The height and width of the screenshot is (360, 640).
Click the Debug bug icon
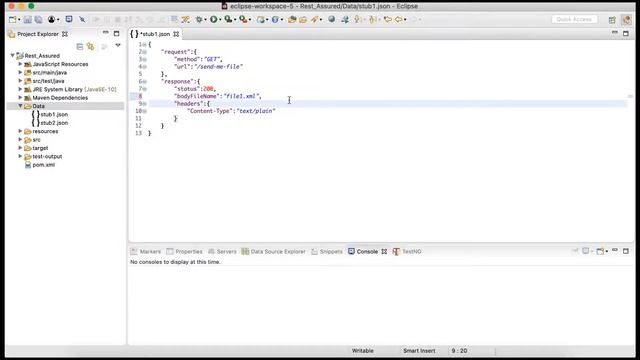199,19
